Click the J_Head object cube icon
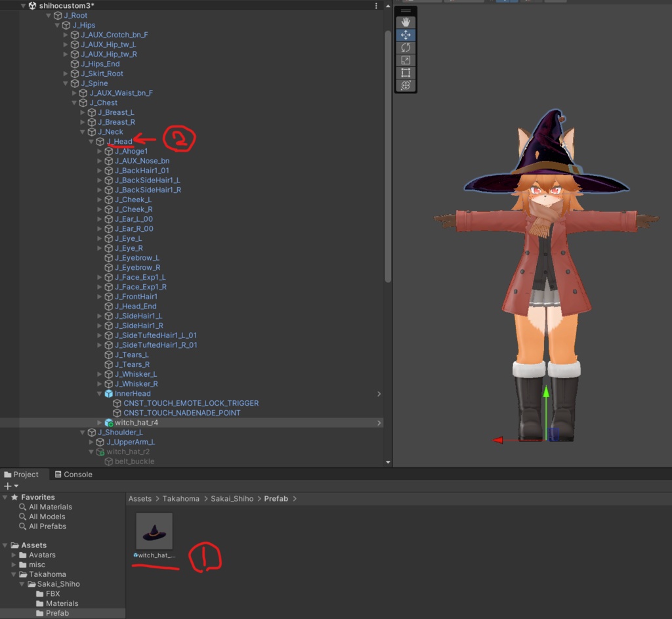 coord(100,142)
